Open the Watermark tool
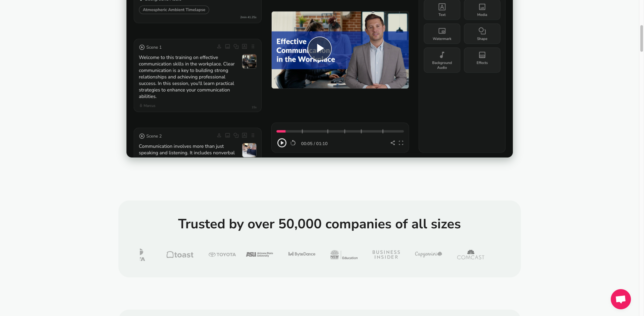 pos(442,34)
